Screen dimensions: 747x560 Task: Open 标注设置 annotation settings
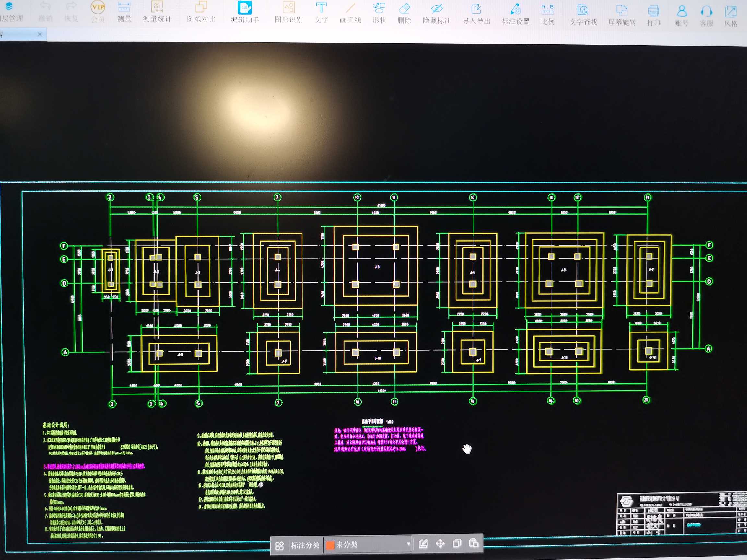(516, 15)
